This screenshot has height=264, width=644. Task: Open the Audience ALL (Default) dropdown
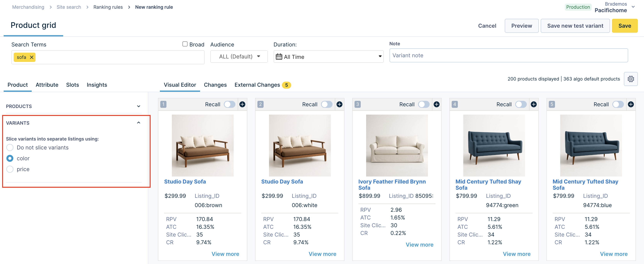pos(239,57)
